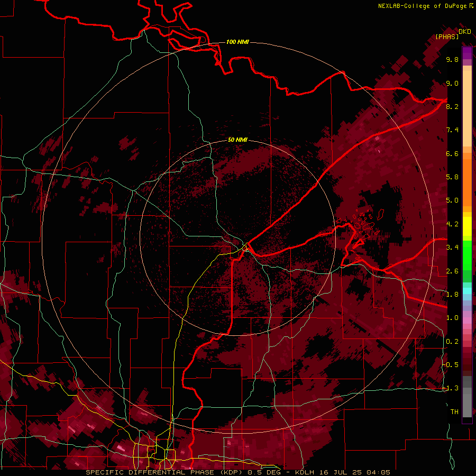Click the 1.8 value on the color scale
This screenshot has height=476, width=476.
point(452,294)
